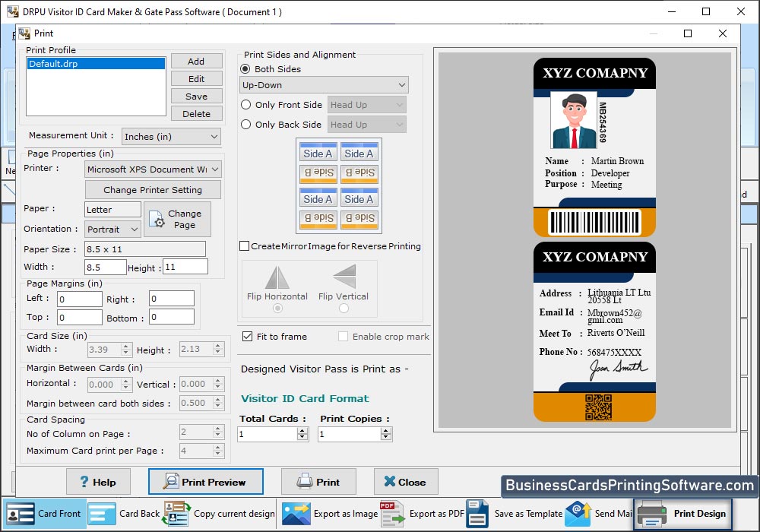Click the DRPU application title bar icon
The height and width of the screenshot is (532, 760).
[13, 11]
